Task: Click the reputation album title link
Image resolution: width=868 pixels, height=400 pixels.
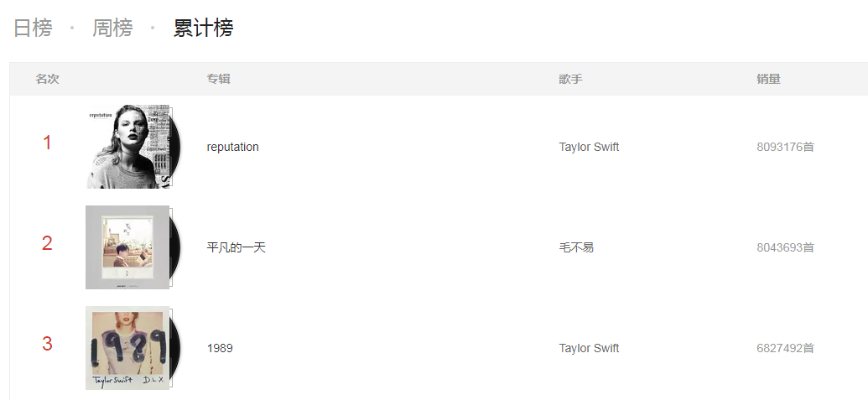Action: [232, 147]
